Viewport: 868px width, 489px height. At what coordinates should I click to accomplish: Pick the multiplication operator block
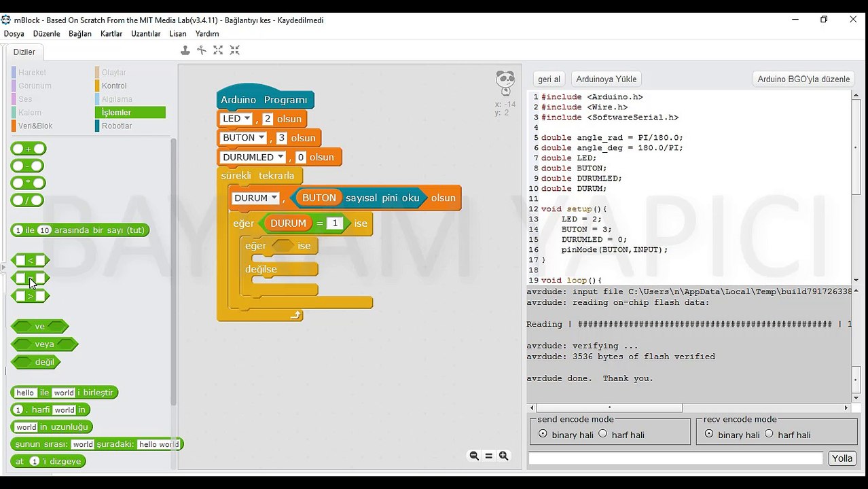coord(29,183)
